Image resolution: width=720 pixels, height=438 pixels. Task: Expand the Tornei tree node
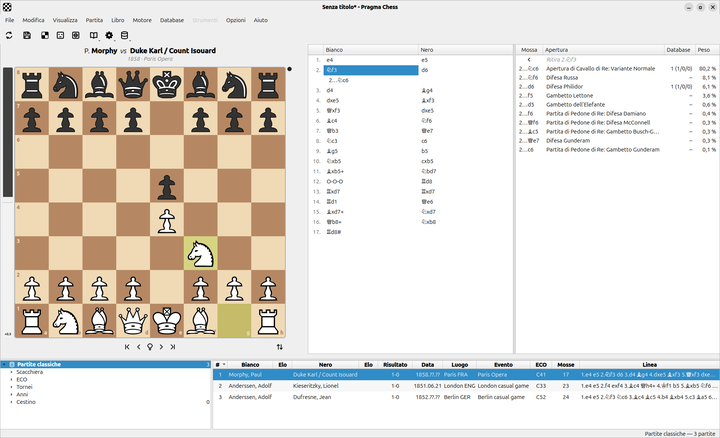click(x=11, y=387)
